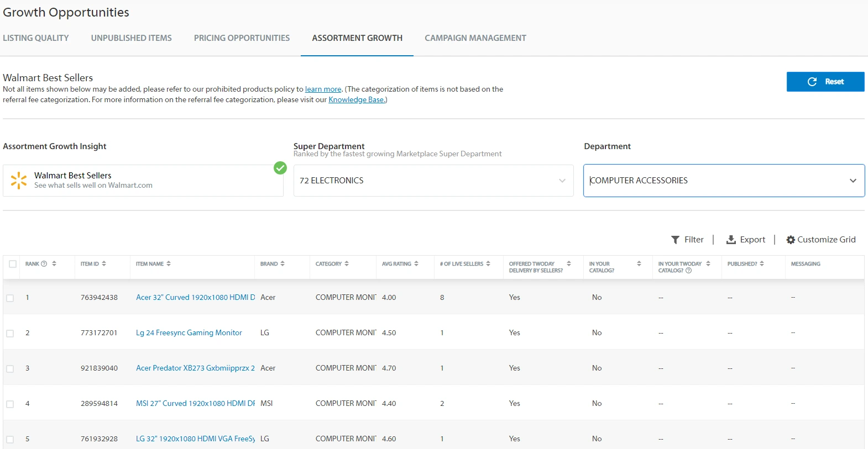Check the box for rank 1 row
The image size is (868, 449).
10,298
